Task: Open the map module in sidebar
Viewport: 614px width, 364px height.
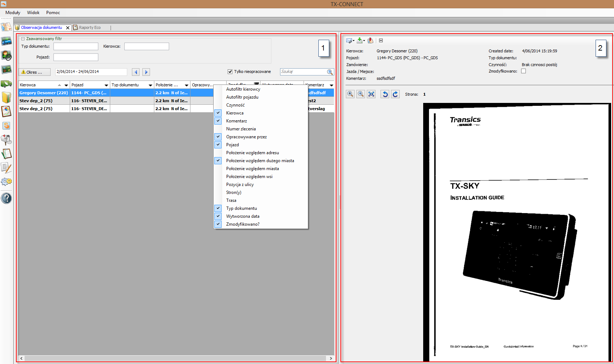Action: point(6,27)
